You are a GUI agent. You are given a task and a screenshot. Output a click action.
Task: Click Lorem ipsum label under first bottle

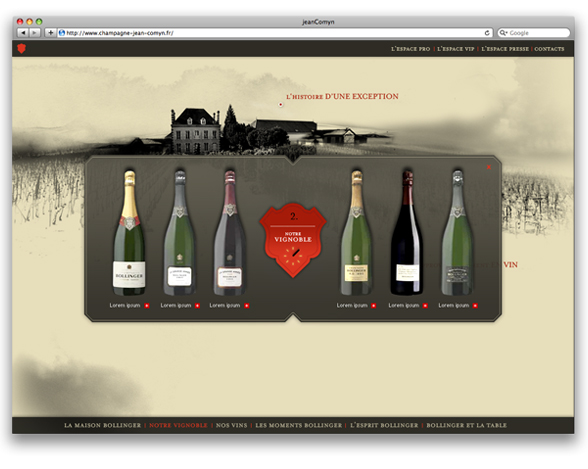tap(124, 306)
